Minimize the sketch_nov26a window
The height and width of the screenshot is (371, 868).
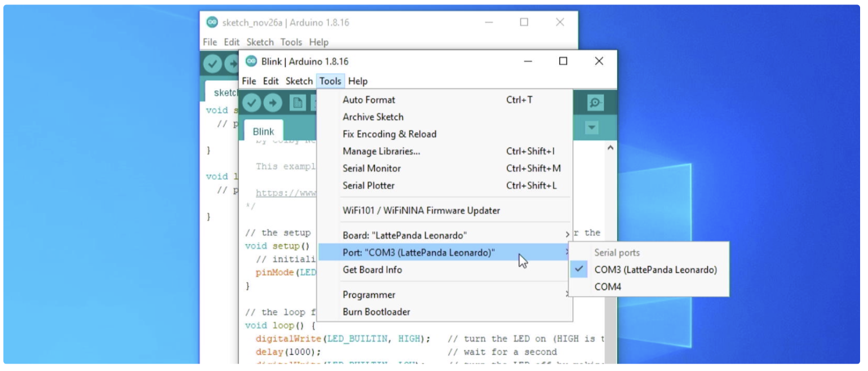coord(489,23)
